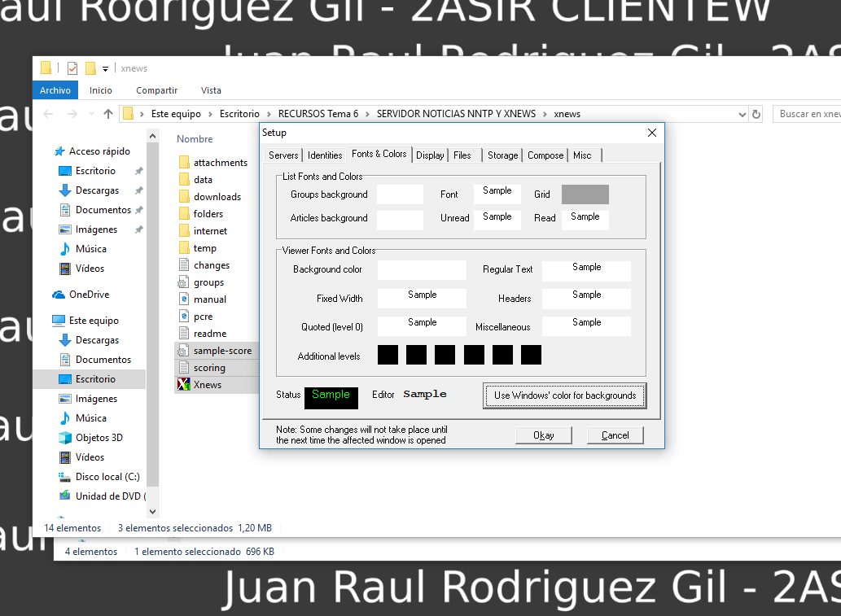Viewport: 841px width, 616px height.
Task: Click the Regular Text Sample box
Action: point(587,271)
